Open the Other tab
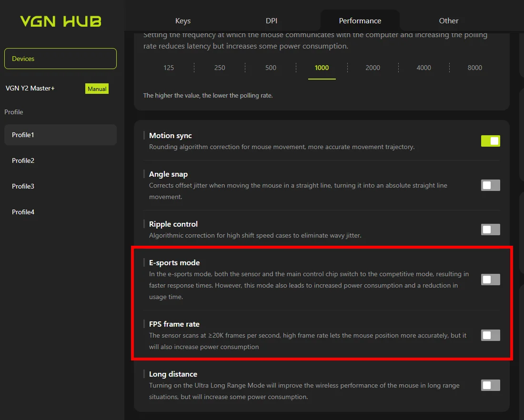 click(448, 21)
